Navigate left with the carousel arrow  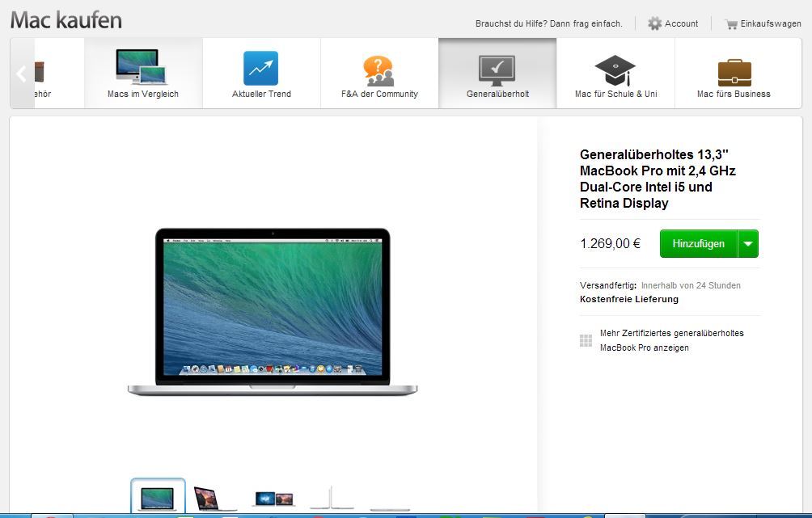[22, 74]
